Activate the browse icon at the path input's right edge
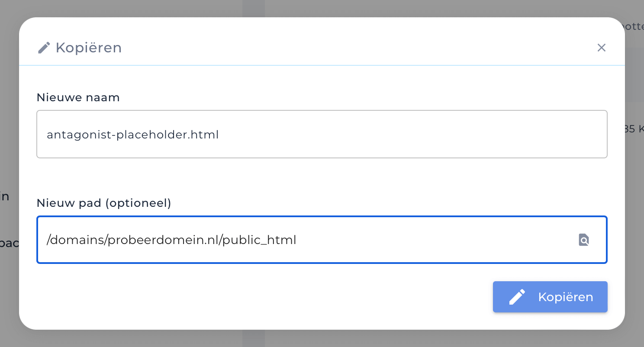The width and height of the screenshot is (644, 347). pyautogui.click(x=583, y=240)
